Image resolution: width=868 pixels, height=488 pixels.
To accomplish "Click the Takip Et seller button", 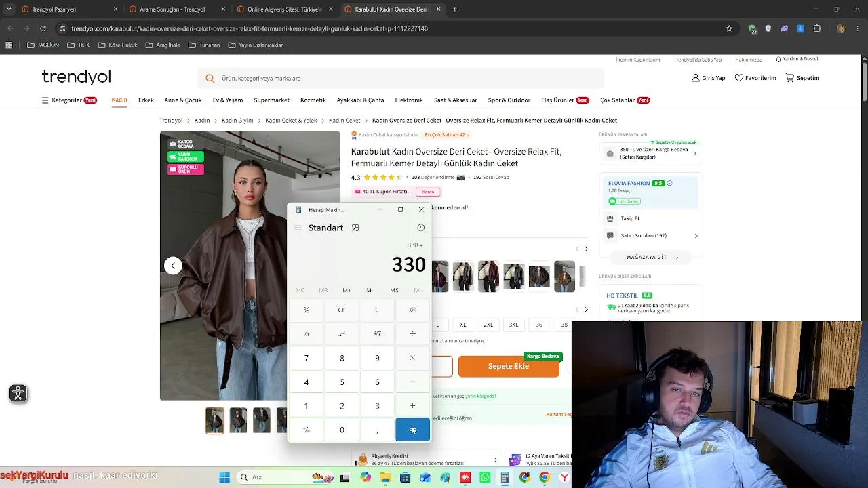I will click(630, 218).
